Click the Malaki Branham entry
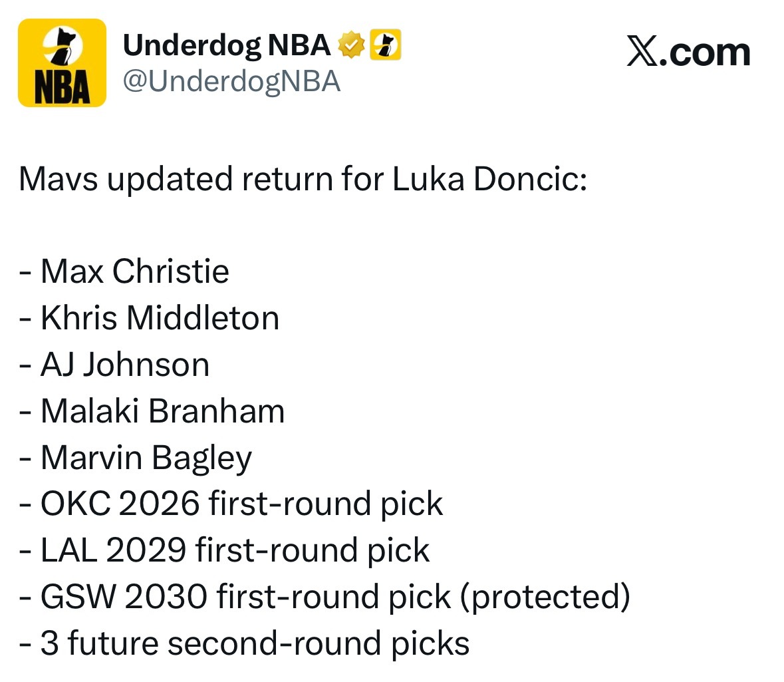Viewport: 784px width, 682px height. point(152,411)
